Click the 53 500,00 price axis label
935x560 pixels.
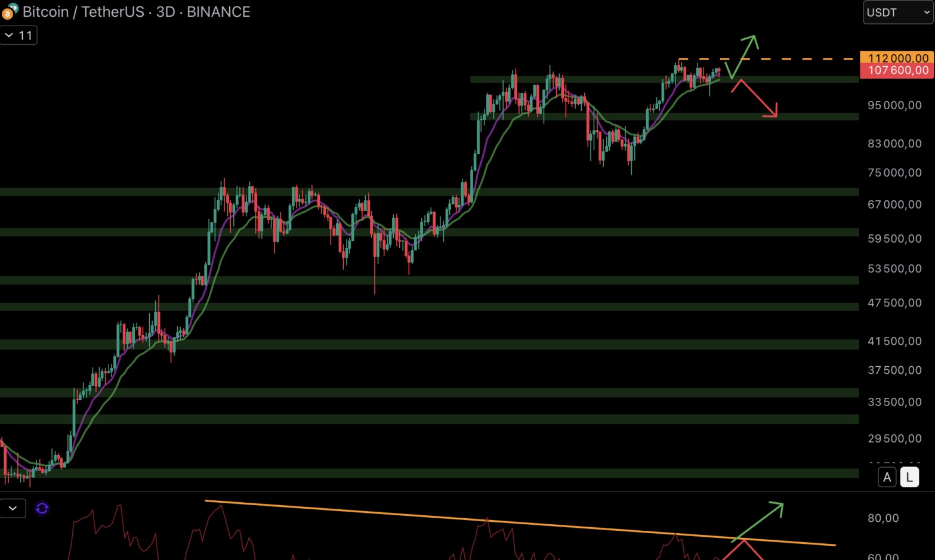point(894,268)
